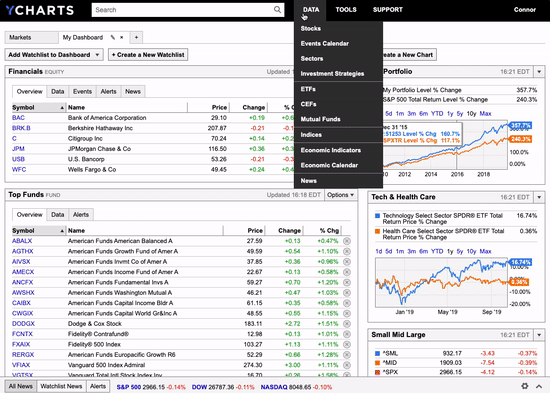550x393 pixels.
Task: Show All News in bottom bar
Action: (21, 386)
